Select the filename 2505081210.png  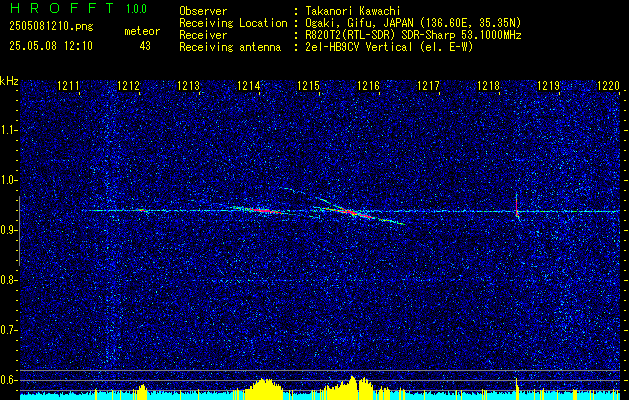point(51,27)
